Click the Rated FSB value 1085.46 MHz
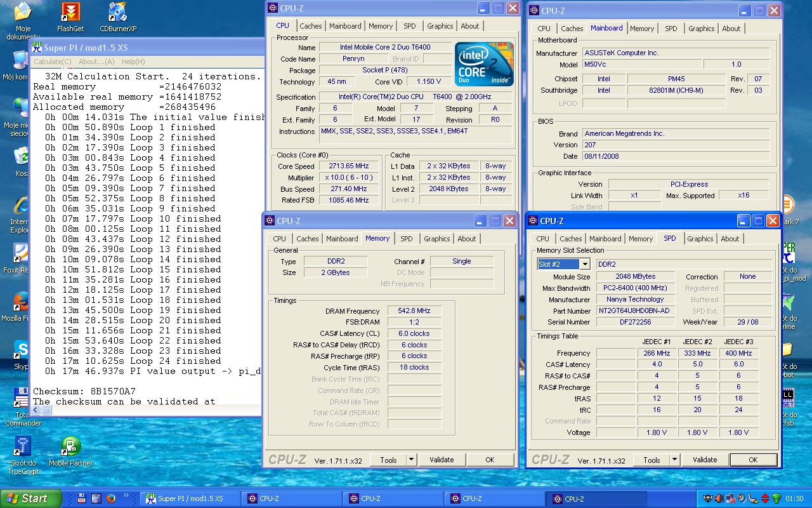812x508 pixels. pyautogui.click(x=348, y=201)
